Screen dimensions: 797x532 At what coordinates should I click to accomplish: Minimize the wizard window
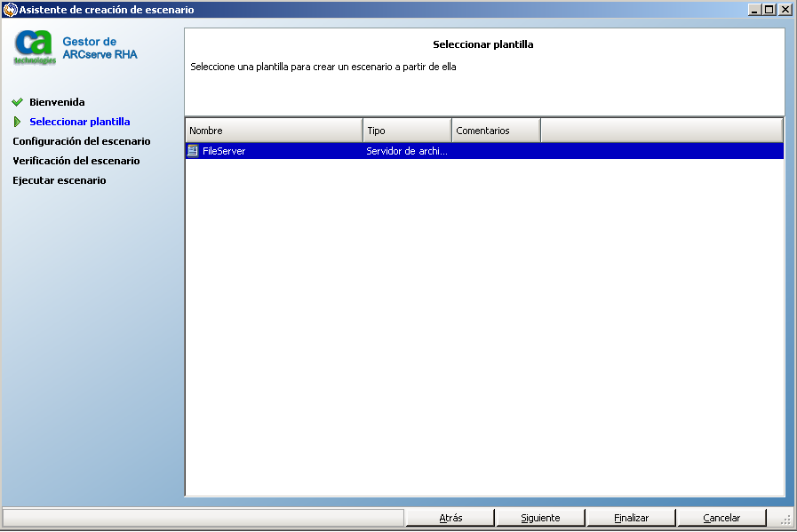tap(754, 10)
